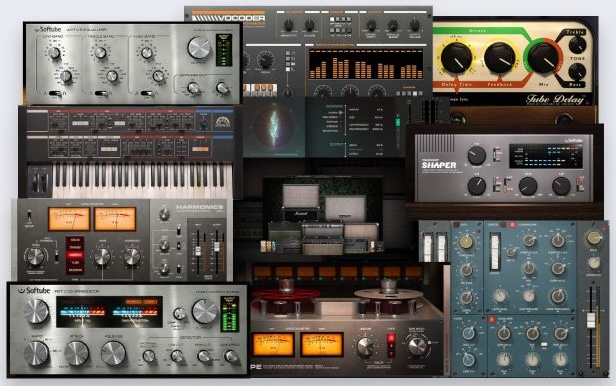The height and width of the screenshot is (386, 616).
Task: Click the orange spectrum analyzer on the Vocoder
Action: coord(366,64)
